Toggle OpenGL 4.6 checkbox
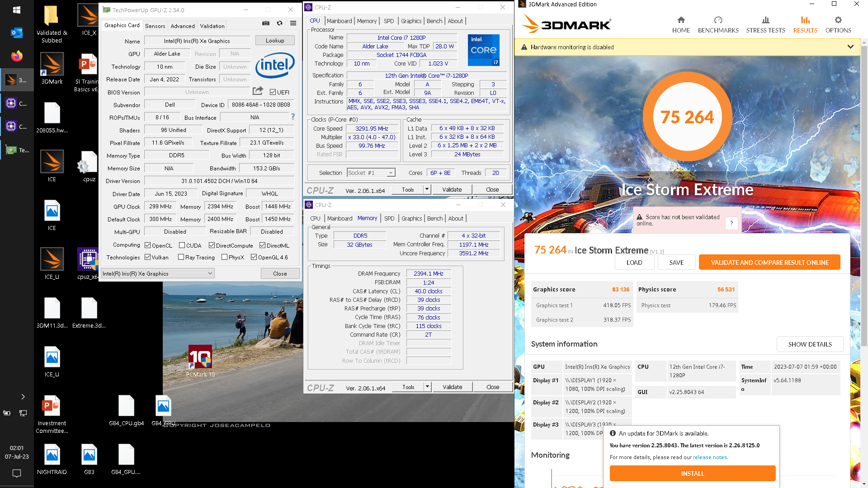 tap(254, 257)
